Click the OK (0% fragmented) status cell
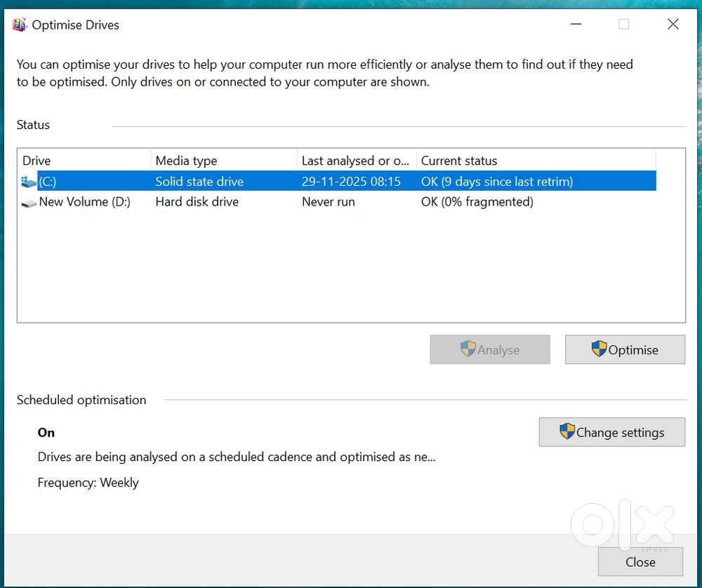The height and width of the screenshot is (588, 702). click(x=477, y=202)
